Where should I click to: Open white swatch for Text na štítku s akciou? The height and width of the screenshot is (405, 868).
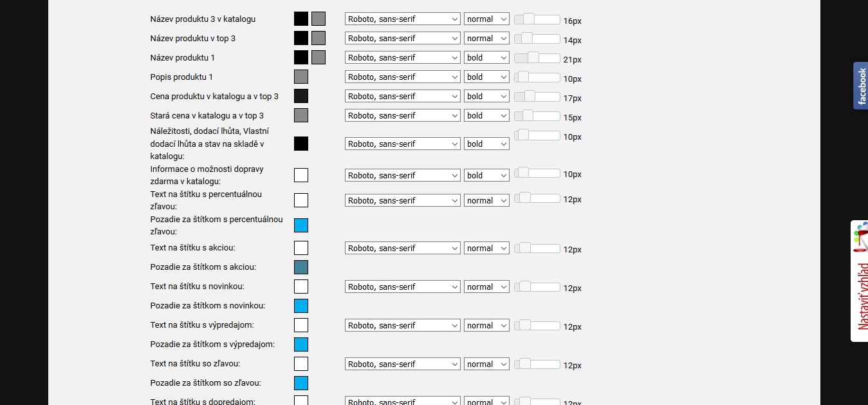pos(301,248)
